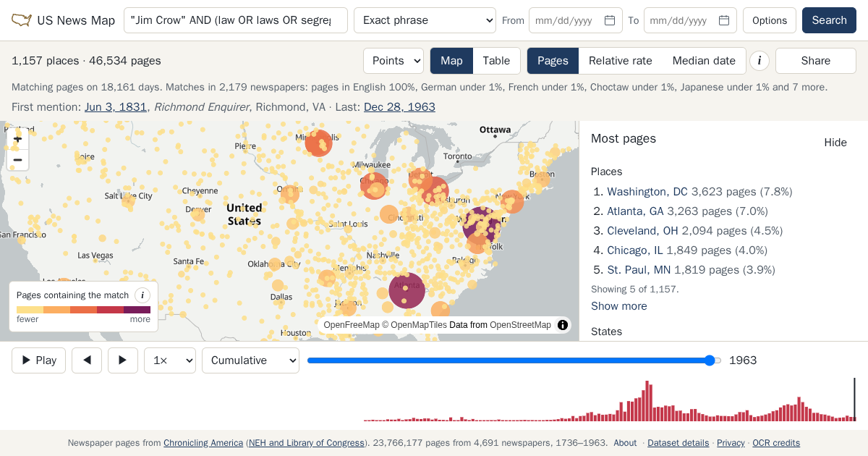Switch to the Map view
The height and width of the screenshot is (456, 868).
(x=451, y=61)
